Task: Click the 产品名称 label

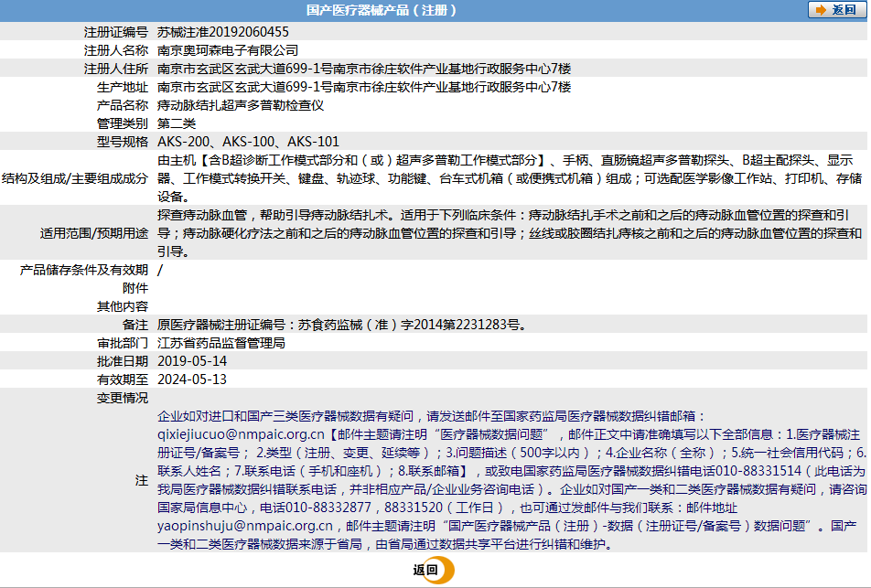Action: tap(123, 105)
